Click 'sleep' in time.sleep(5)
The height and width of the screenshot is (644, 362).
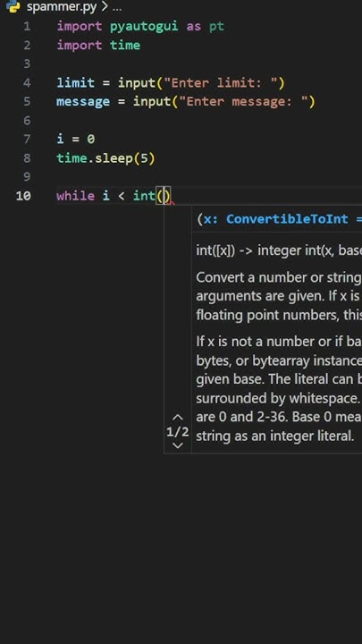pyautogui.click(x=114, y=158)
